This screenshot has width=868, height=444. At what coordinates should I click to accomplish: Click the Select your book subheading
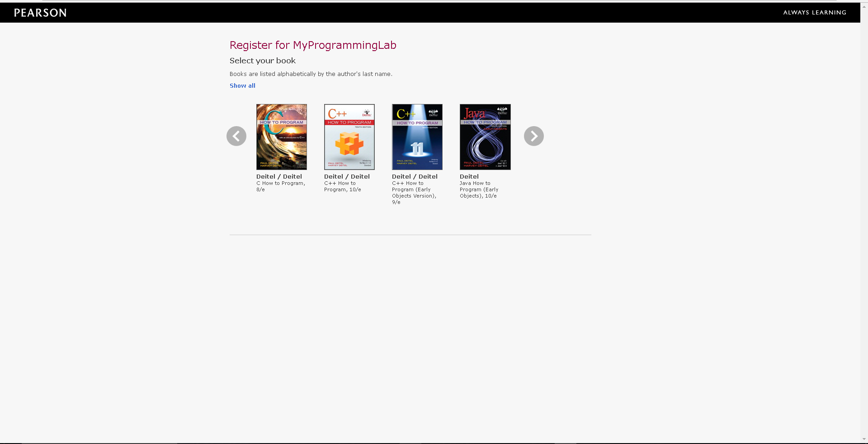(263, 61)
